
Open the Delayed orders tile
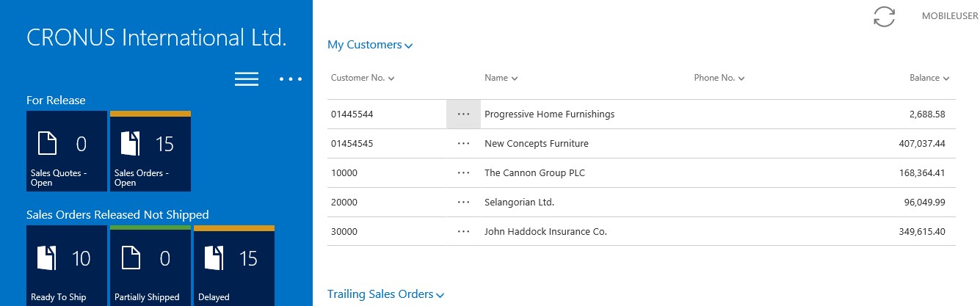[x=234, y=266]
